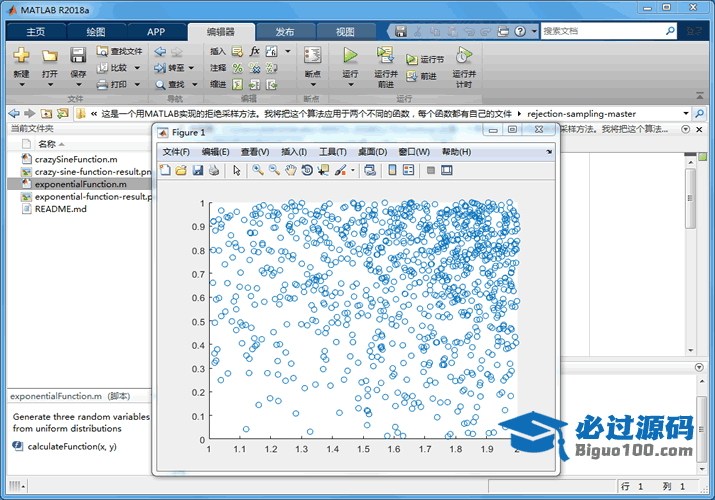715x500 pixels.
Task: Select the Edit Plot arrow tool
Action: click(x=236, y=170)
